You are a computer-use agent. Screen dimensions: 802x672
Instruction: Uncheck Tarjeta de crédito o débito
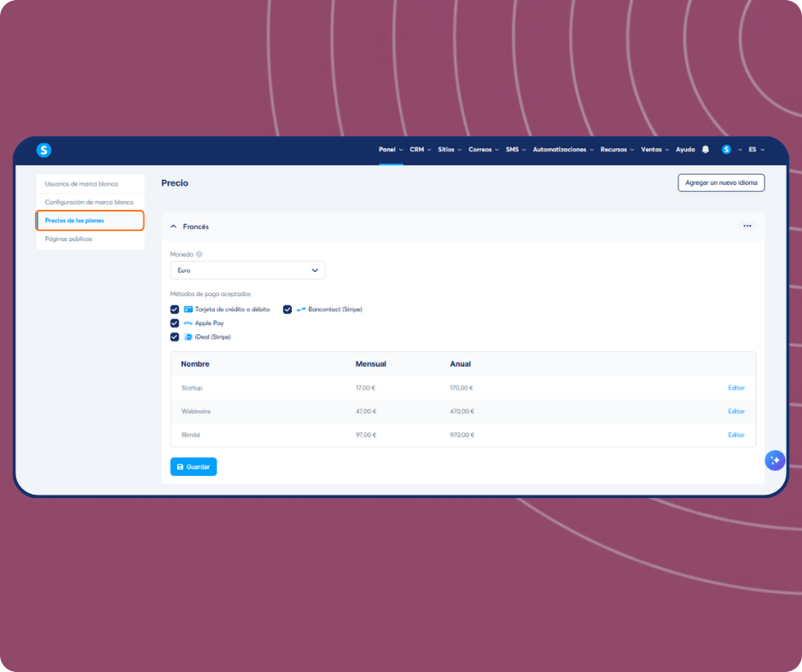[174, 310]
